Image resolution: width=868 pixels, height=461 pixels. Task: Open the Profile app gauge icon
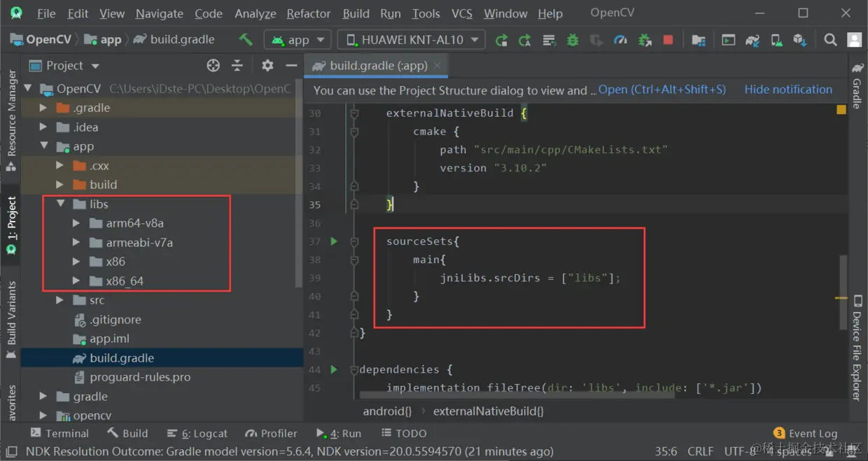pyautogui.click(x=620, y=40)
